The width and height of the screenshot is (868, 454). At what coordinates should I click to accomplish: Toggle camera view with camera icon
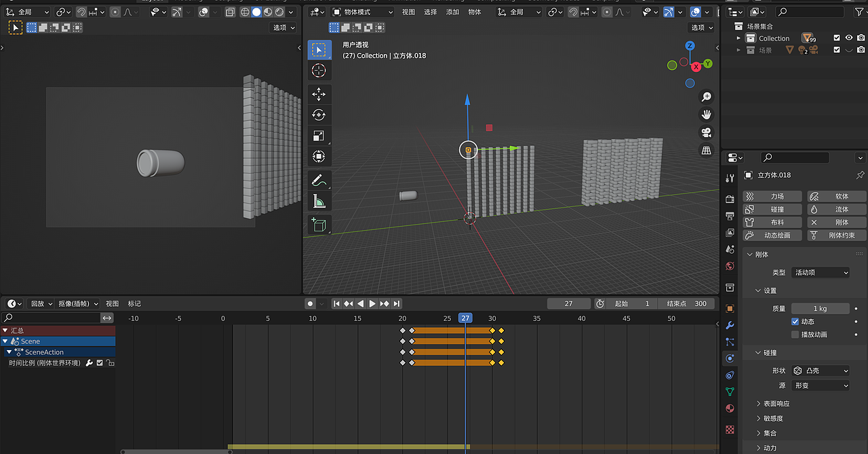[x=707, y=132]
